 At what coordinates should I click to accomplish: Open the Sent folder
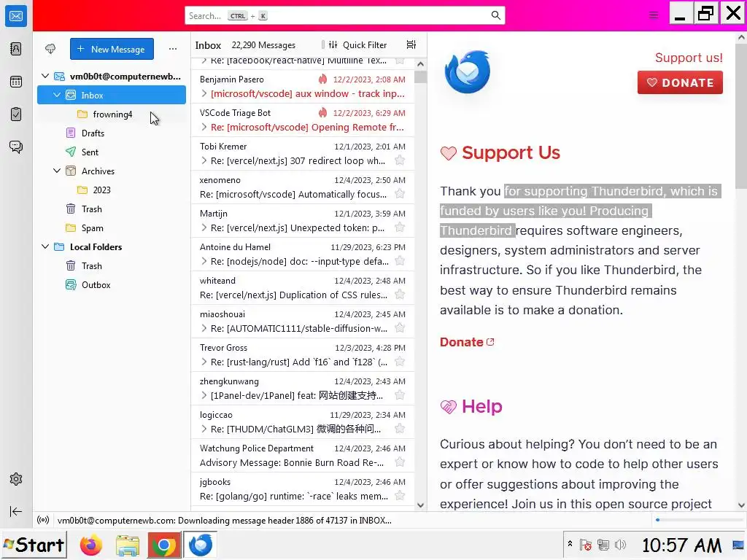click(112, 152)
